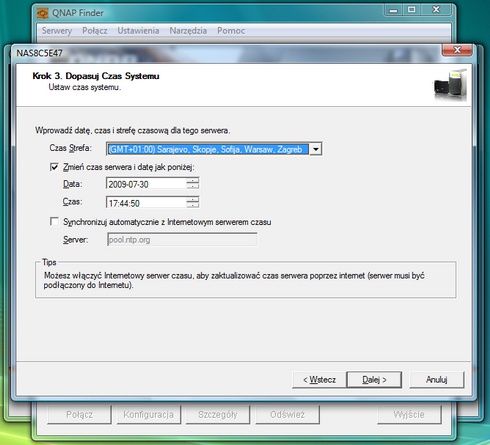The image size is (490, 445).
Task: Enable 'Synchronizuj automatycznie' time server checkbox
Action: tap(54, 221)
